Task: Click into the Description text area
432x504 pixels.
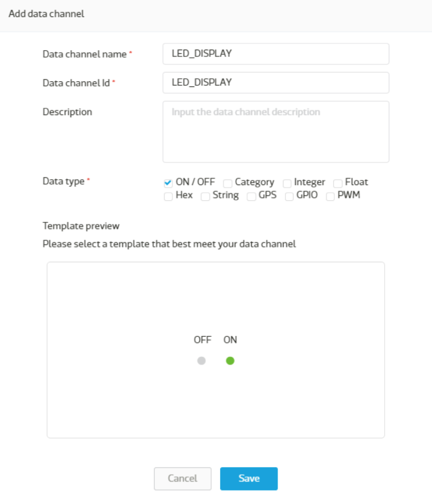Action: [x=276, y=132]
